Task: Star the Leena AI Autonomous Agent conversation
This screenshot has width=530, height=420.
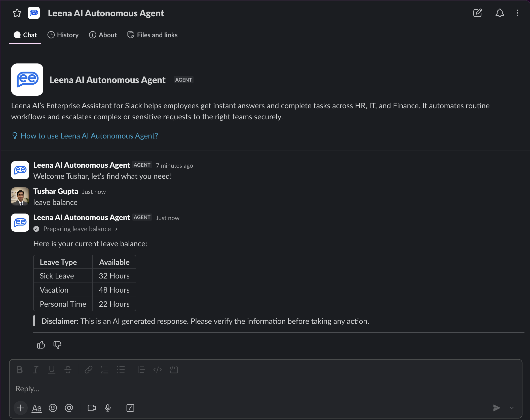Action: coord(17,13)
